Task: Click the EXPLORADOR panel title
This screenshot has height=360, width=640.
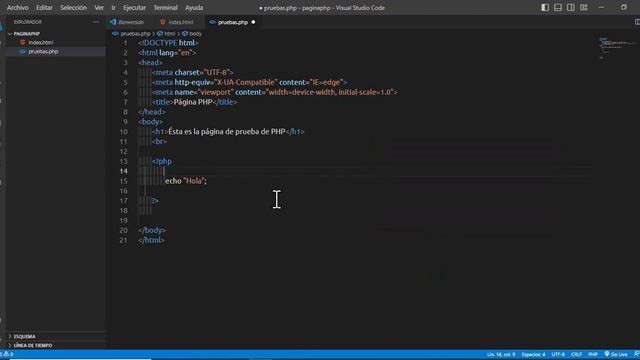Action: (x=28, y=22)
